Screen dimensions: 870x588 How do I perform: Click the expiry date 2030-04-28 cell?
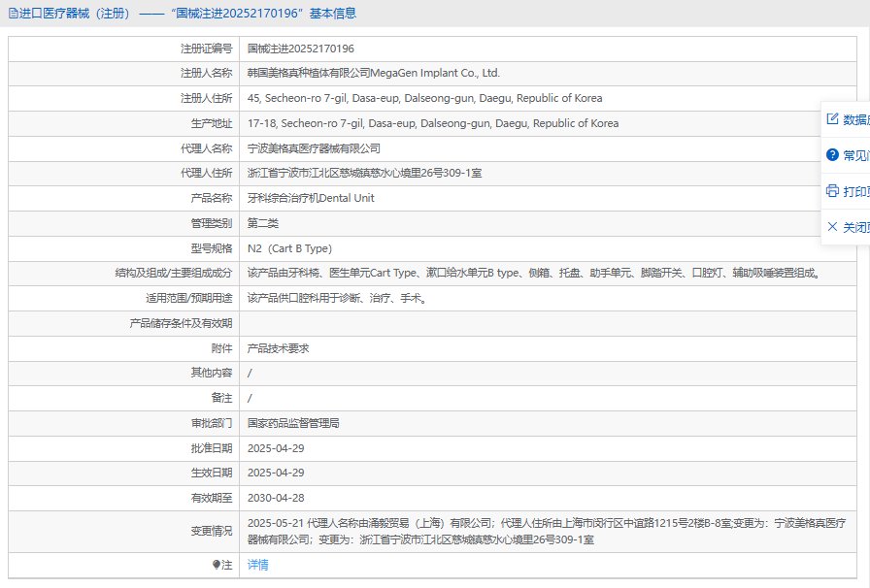[276, 498]
